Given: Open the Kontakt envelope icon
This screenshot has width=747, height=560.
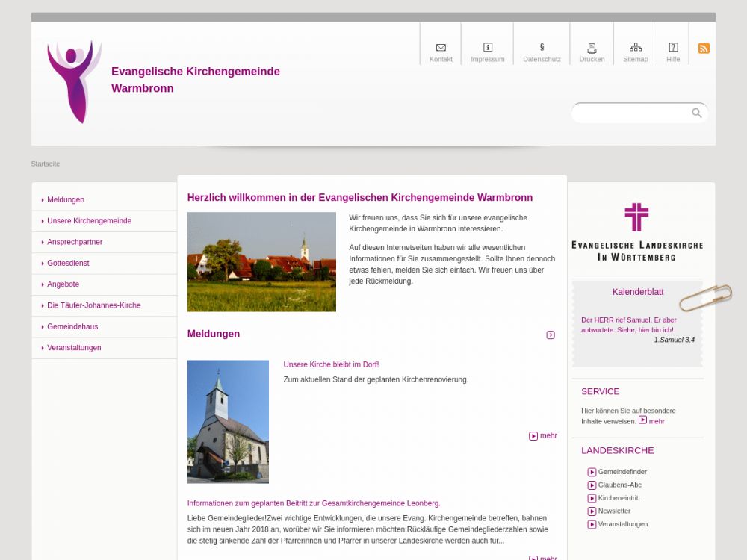Looking at the screenshot, I should pos(441,48).
